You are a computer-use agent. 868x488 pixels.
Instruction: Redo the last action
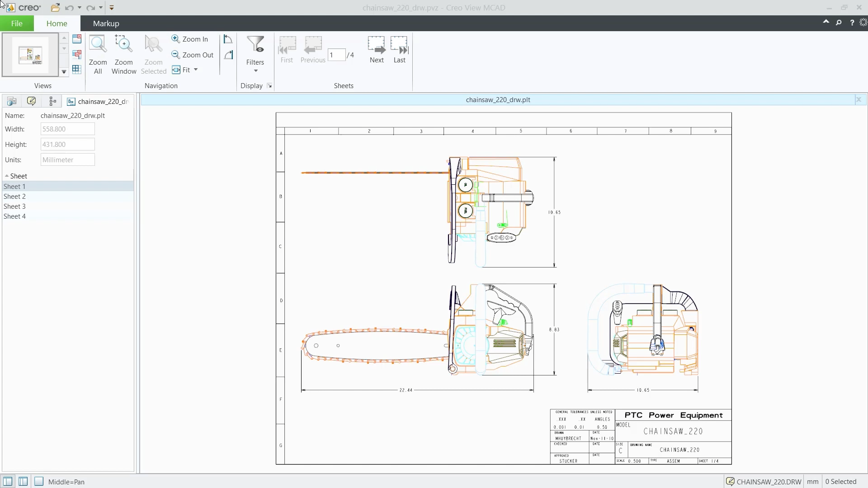coord(90,8)
